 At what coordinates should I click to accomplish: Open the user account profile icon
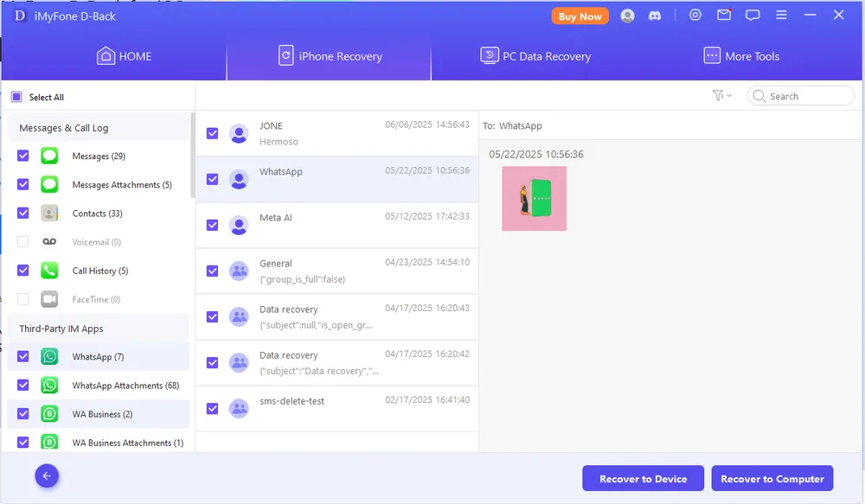click(627, 16)
